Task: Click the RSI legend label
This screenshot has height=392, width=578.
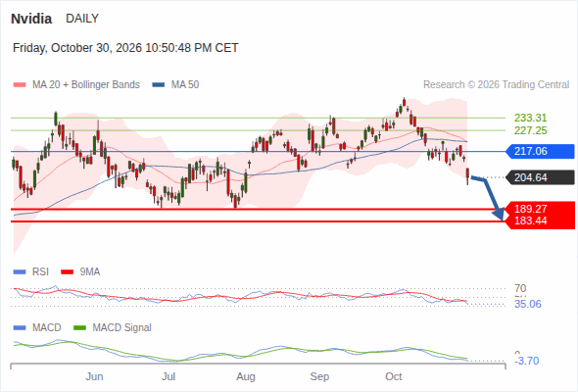Action: pos(40,272)
